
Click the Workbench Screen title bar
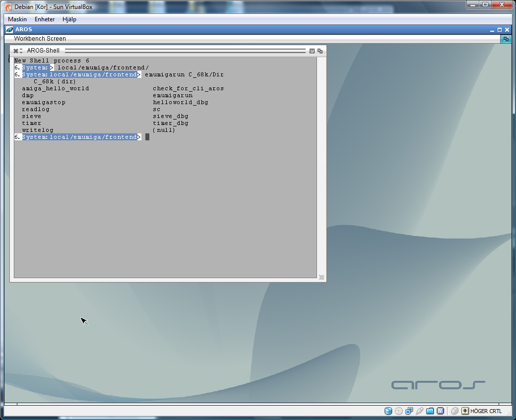(x=253, y=39)
